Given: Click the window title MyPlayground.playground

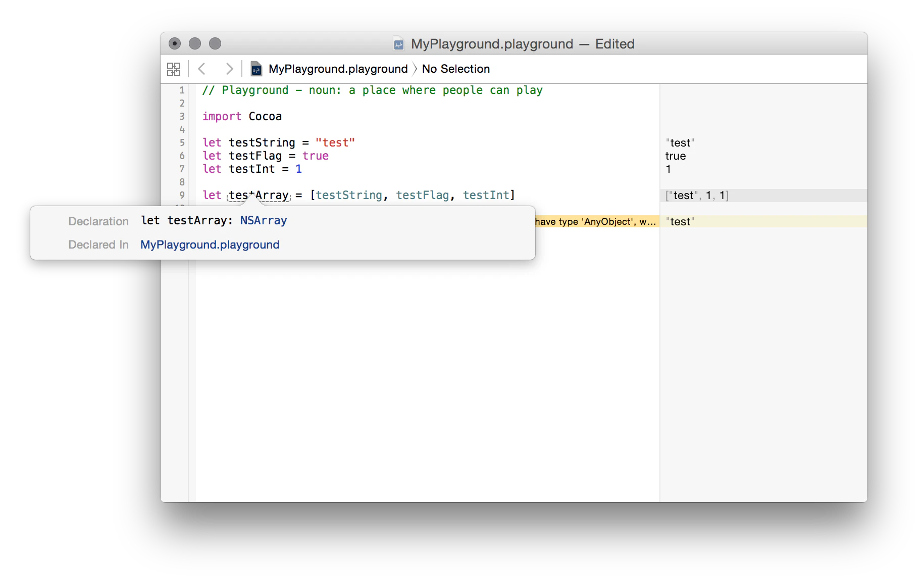Looking at the screenshot, I should pyautogui.click(x=492, y=44).
